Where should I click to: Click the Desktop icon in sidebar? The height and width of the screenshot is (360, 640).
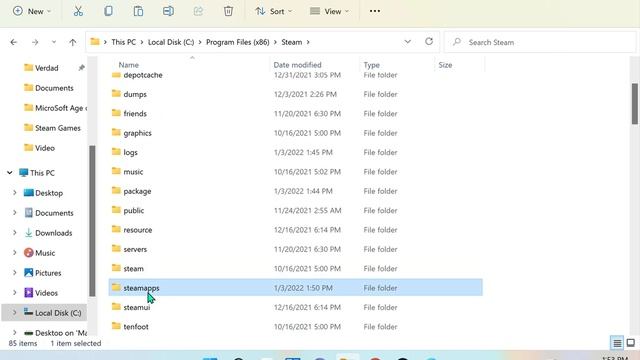[x=29, y=193]
